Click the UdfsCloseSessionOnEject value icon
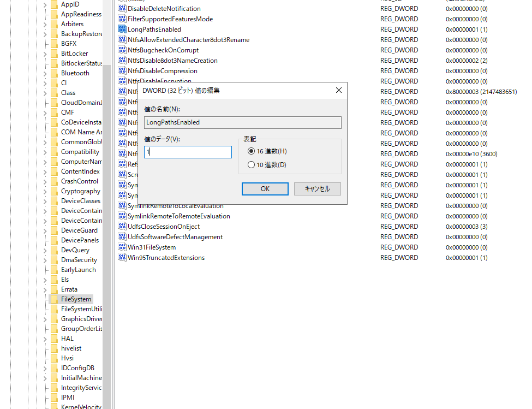This screenshot has height=409, width=532. tap(122, 227)
